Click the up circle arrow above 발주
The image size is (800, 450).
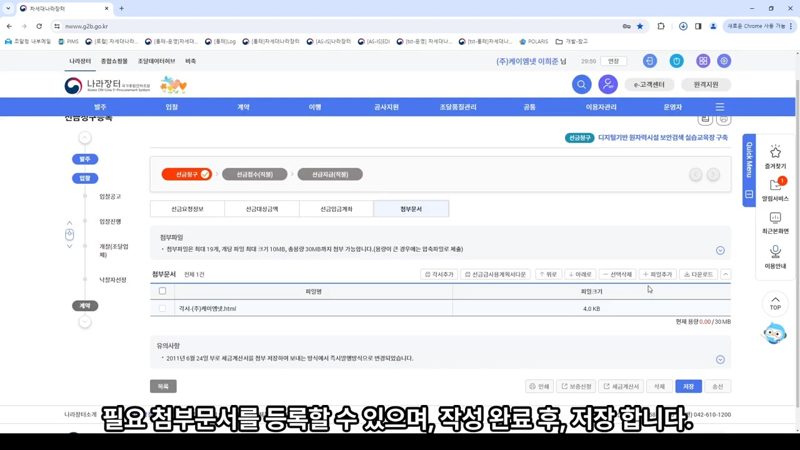pyautogui.click(x=85, y=138)
